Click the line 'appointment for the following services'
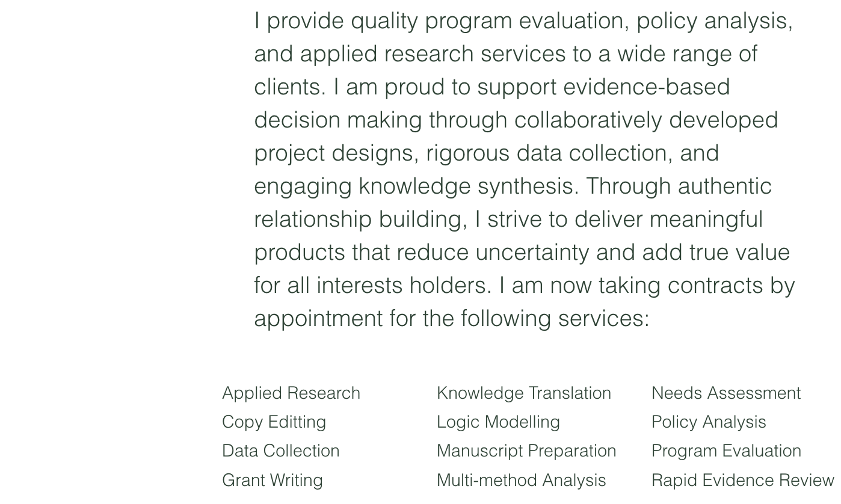This screenshot has height=504, width=841. click(x=452, y=318)
